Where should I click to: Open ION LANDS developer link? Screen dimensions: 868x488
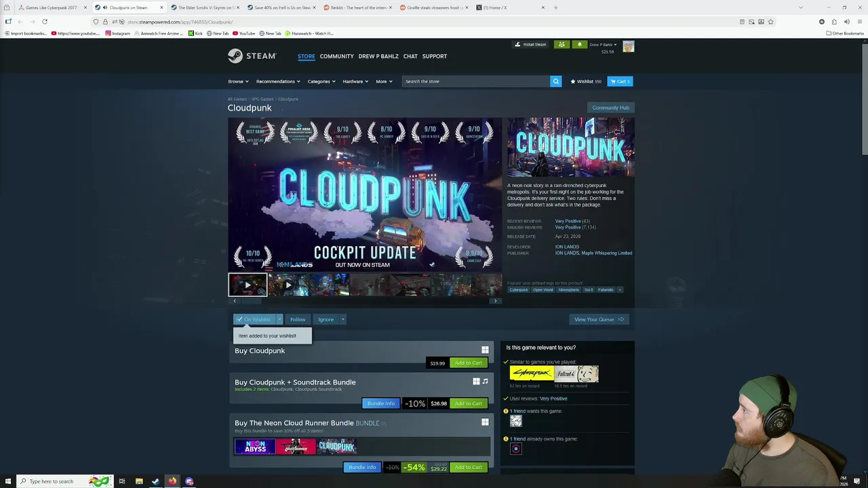(x=567, y=247)
